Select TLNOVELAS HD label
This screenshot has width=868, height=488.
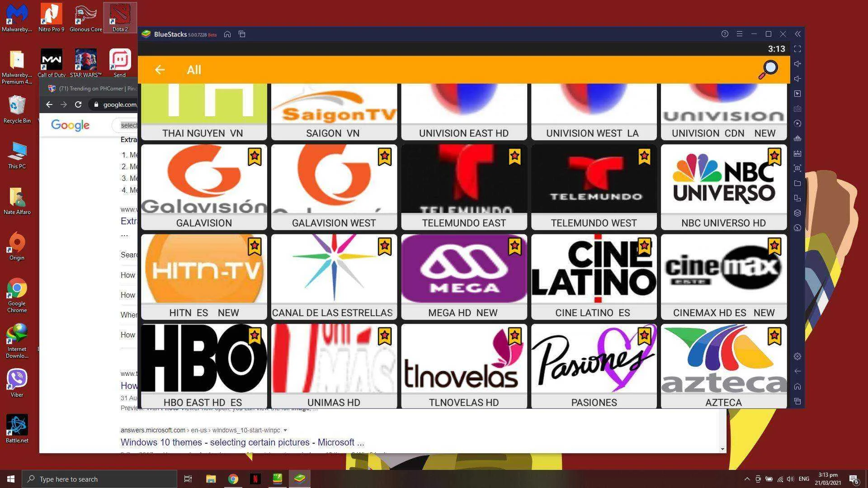pyautogui.click(x=464, y=403)
